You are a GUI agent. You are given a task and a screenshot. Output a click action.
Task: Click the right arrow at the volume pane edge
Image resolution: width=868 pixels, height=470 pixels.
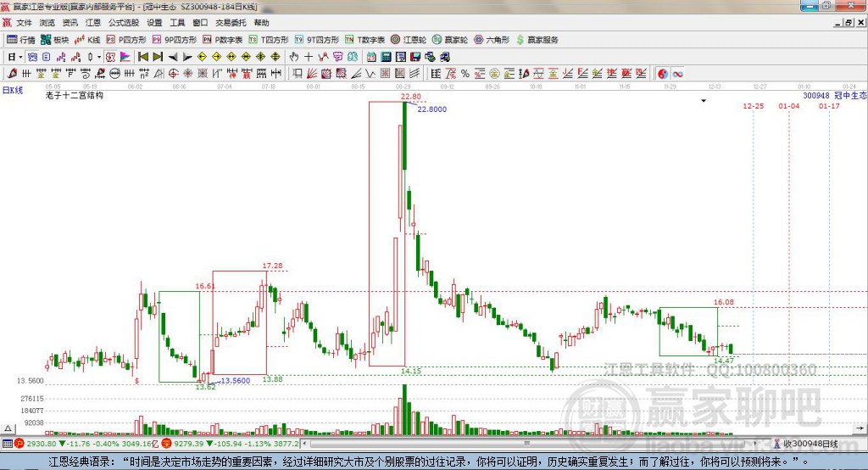pos(860,428)
